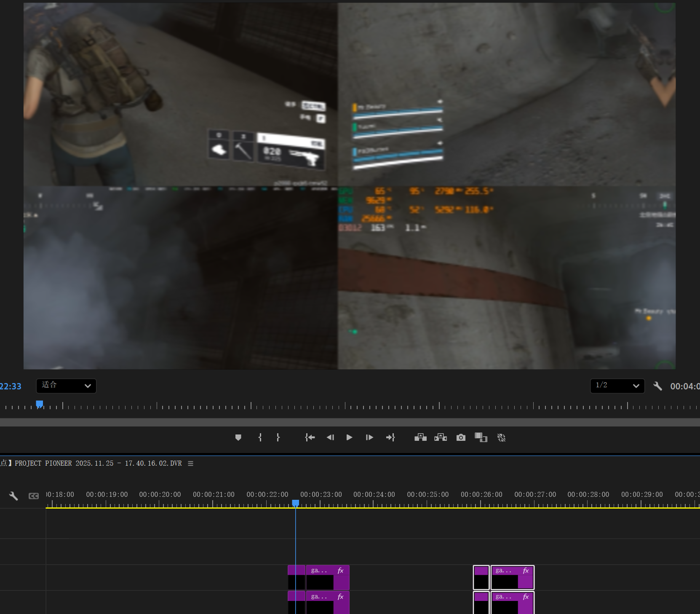700x614 pixels.
Task: Click the program monitor scrub bar playhead
Action: (x=40, y=404)
